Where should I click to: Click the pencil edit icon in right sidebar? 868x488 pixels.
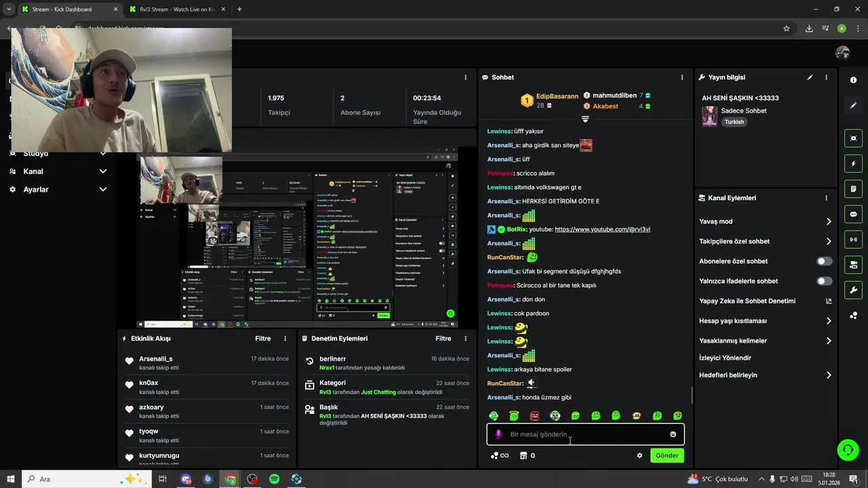[853, 106]
